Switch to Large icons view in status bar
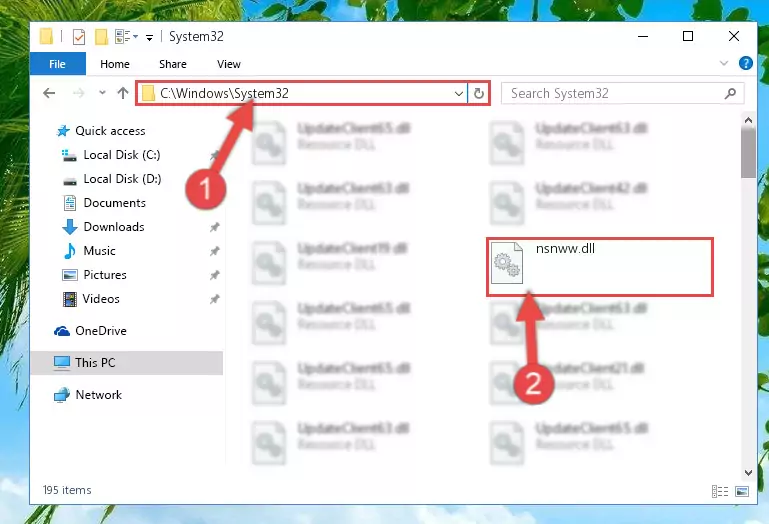Screen dimensions: 769x524 (742, 491)
